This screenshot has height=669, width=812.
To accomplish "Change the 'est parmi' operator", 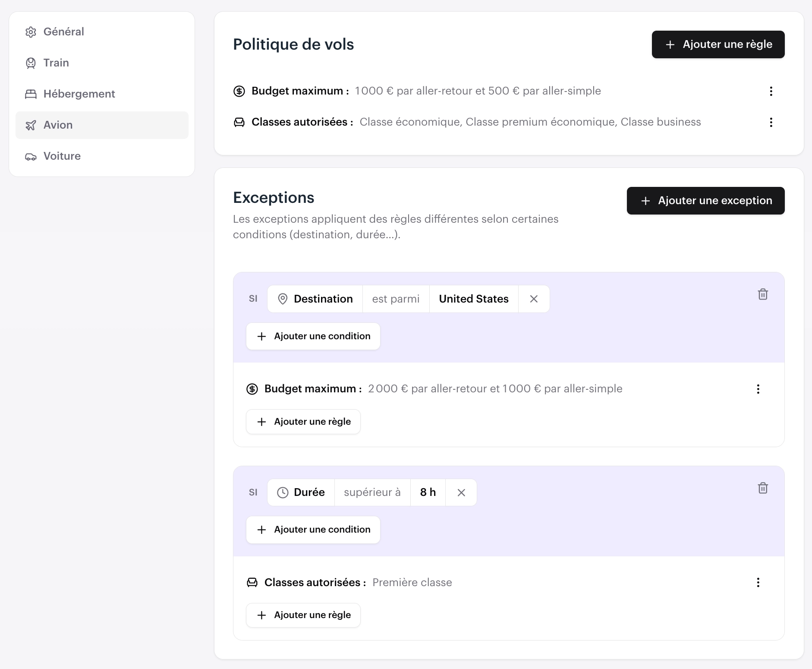I will (x=396, y=299).
